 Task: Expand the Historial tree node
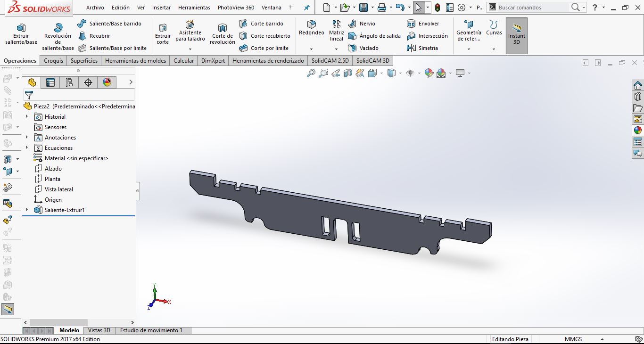(27, 116)
